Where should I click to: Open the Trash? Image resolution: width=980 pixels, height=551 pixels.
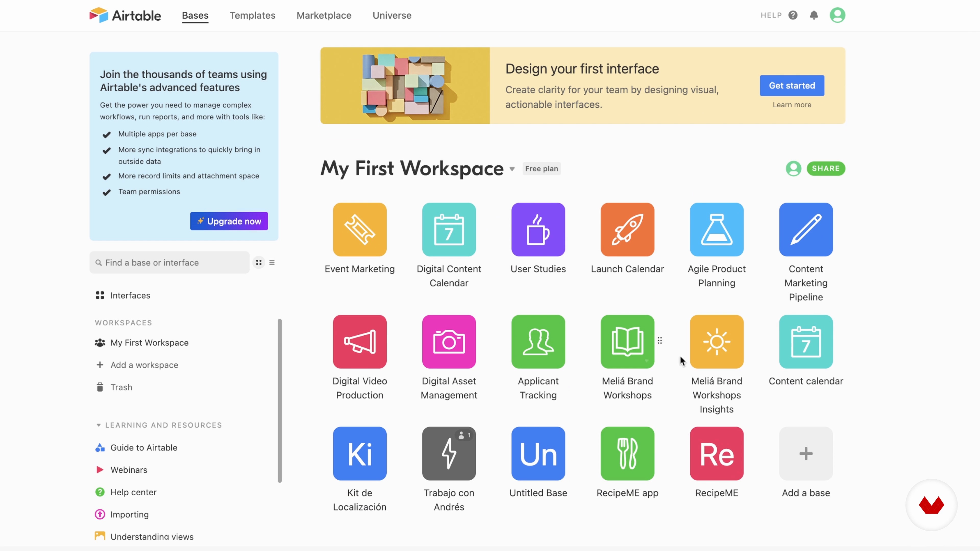point(114,387)
